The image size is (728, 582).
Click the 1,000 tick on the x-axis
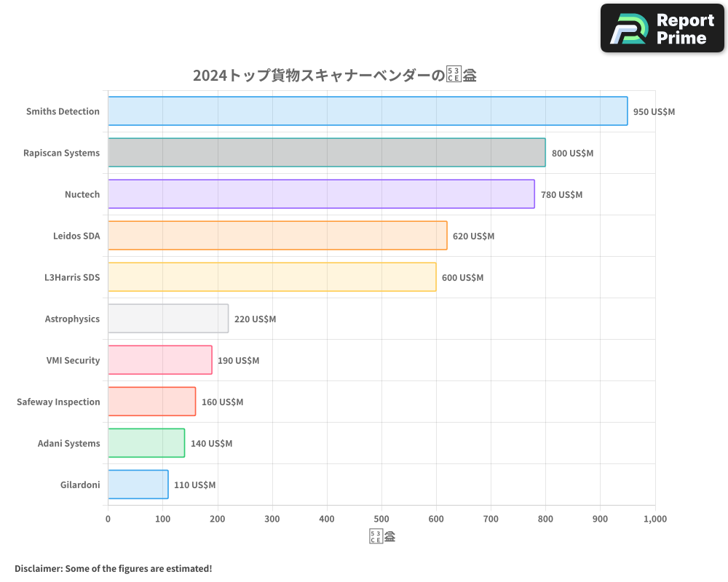654,519
